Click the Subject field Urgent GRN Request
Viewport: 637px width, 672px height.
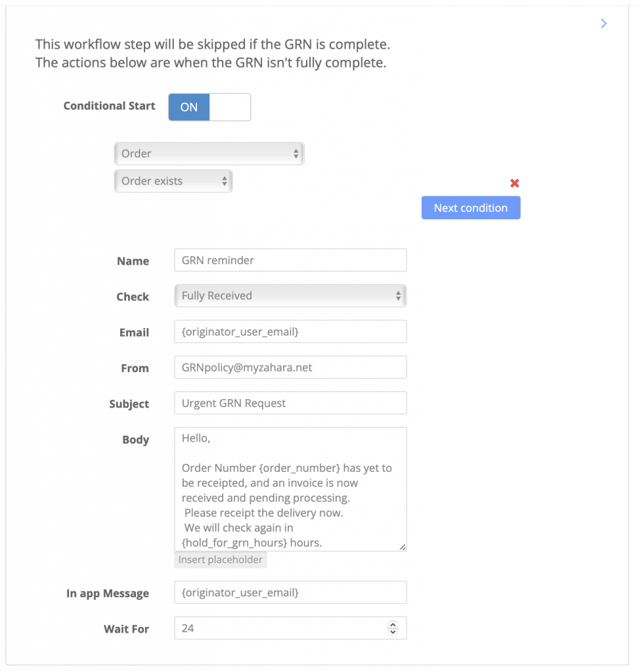point(290,403)
